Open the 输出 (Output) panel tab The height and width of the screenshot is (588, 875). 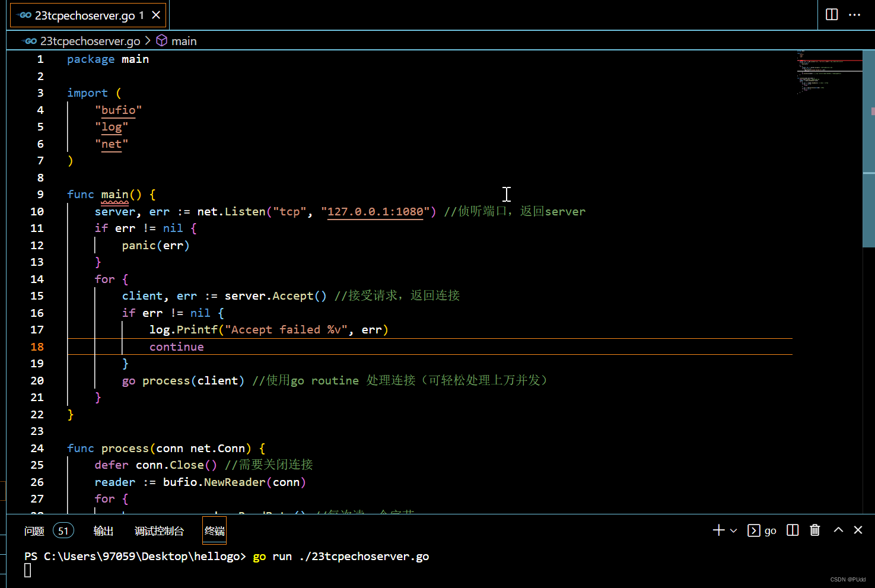coord(103,531)
